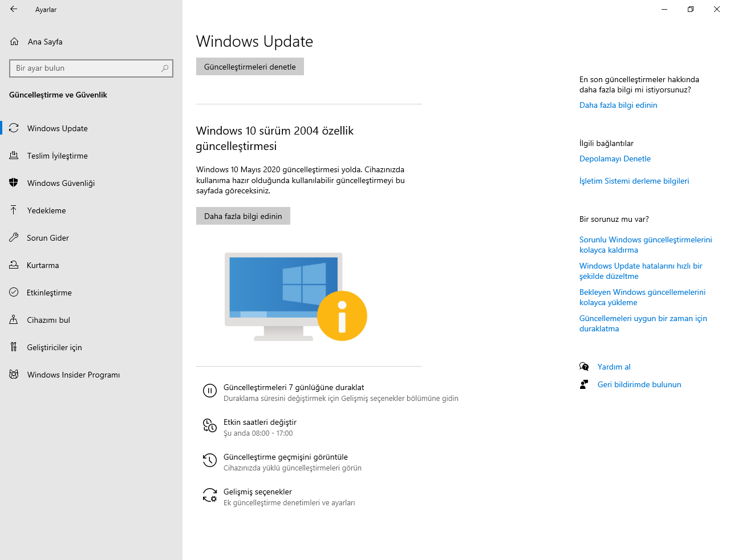Minimize the Ayarlar window
The height and width of the screenshot is (560, 730).
pyautogui.click(x=664, y=9)
